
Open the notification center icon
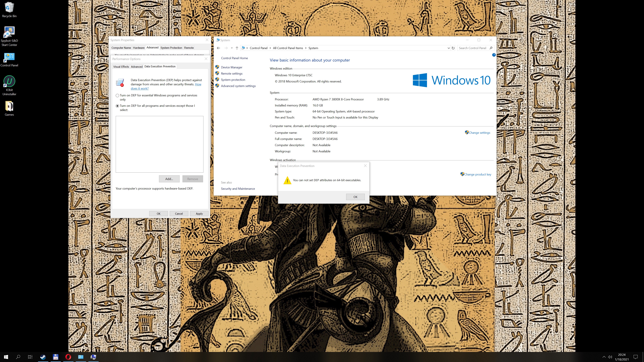click(x=635, y=357)
